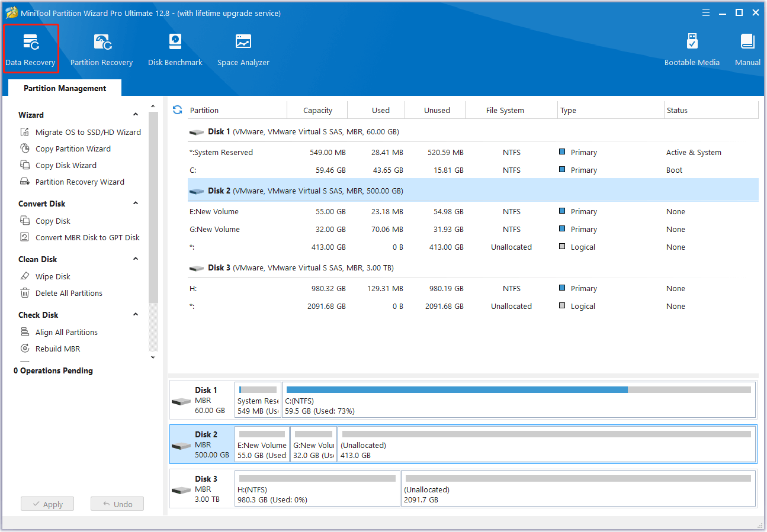Sort by the Capacity column header
Image resolution: width=767 pixels, height=532 pixels.
[317, 110]
